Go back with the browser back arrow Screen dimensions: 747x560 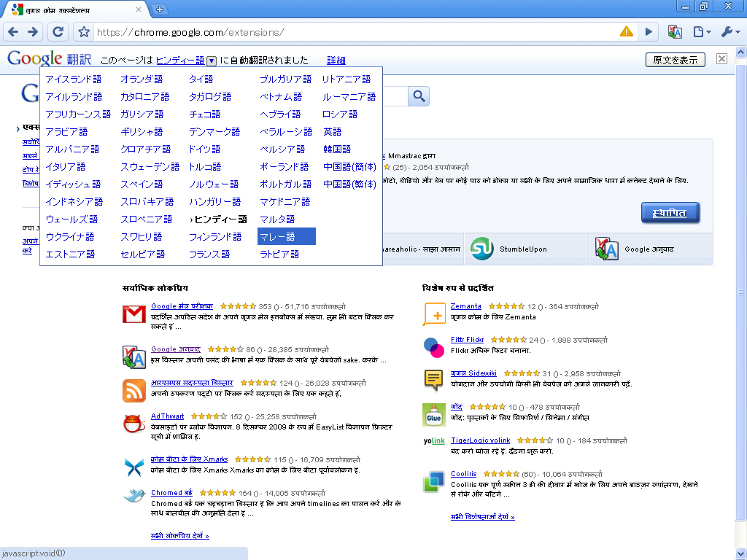tap(13, 32)
